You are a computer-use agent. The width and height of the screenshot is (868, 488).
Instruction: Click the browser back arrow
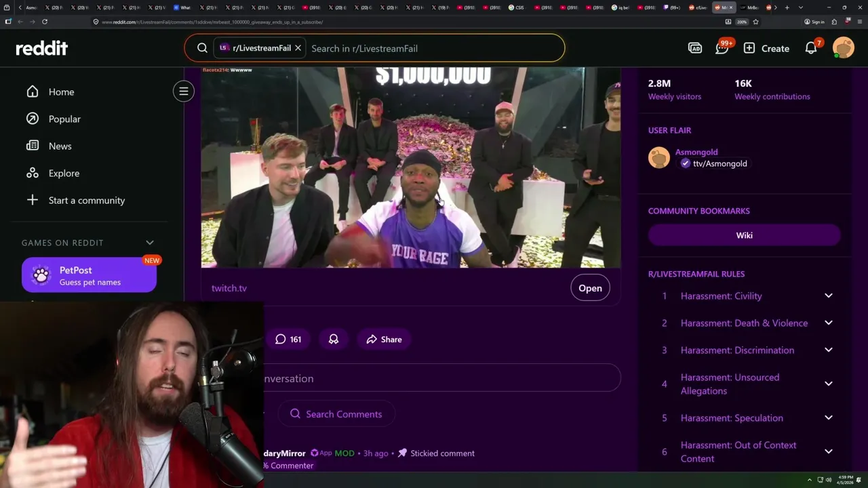[20, 22]
